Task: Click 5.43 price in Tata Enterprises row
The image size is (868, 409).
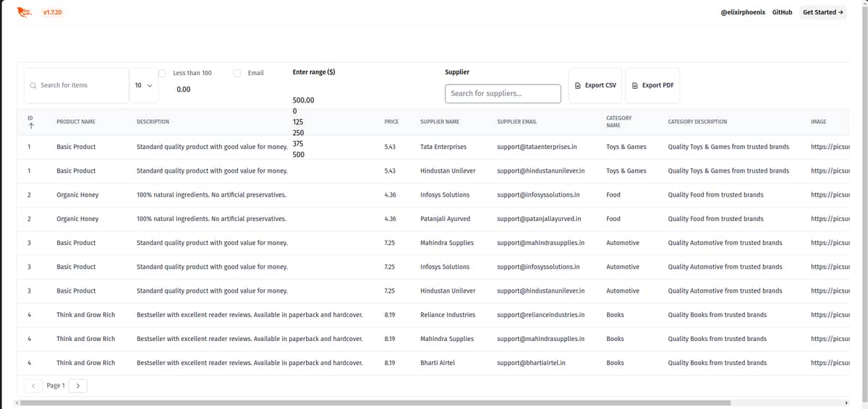Action: pyautogui.click(x=390, y=147)
